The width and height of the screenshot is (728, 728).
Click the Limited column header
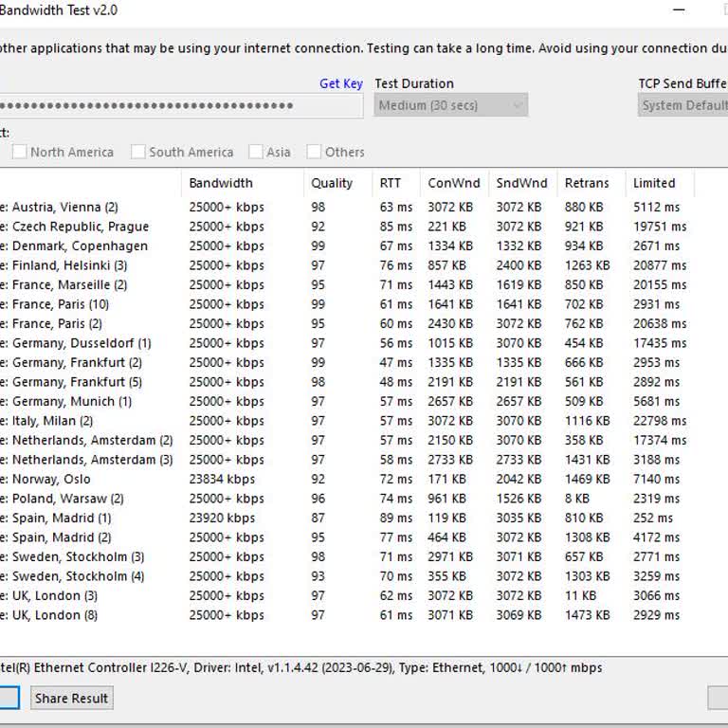pos(654,183)
